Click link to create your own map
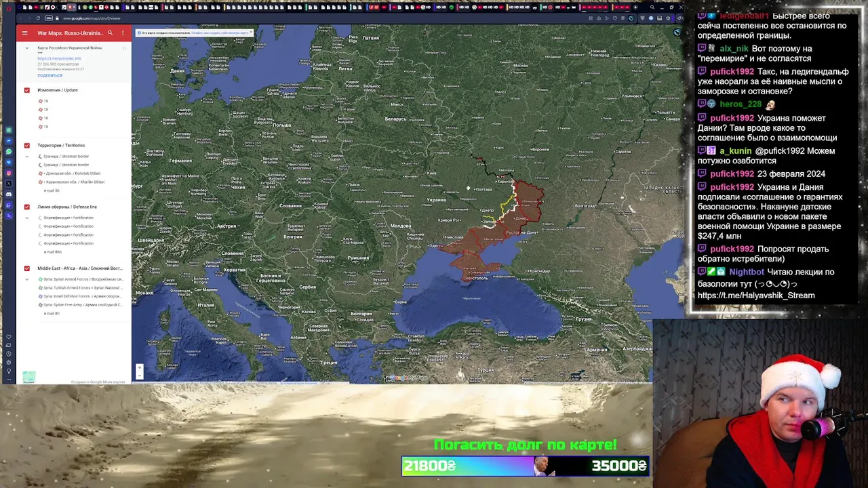 pos(221,33)
